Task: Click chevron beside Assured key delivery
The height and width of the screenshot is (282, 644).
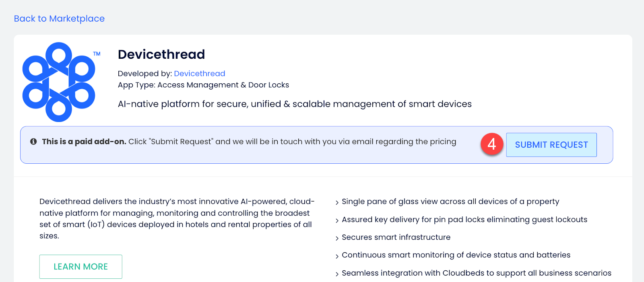Action: click(337, 220)
